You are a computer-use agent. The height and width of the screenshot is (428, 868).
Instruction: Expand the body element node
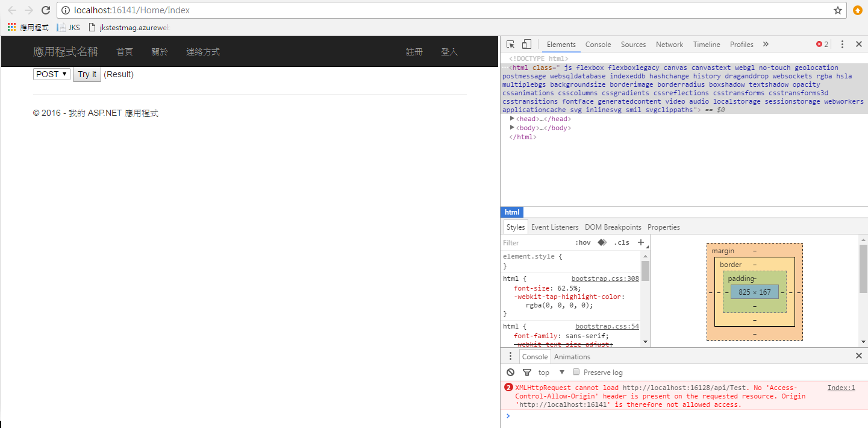pyautogui.click(x=512, y=128)
